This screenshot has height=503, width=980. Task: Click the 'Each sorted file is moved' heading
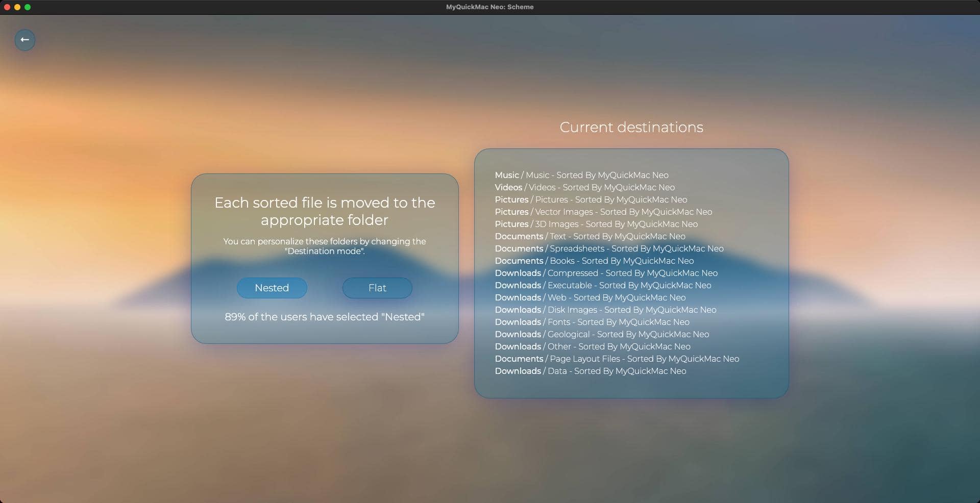pos(325,211)
